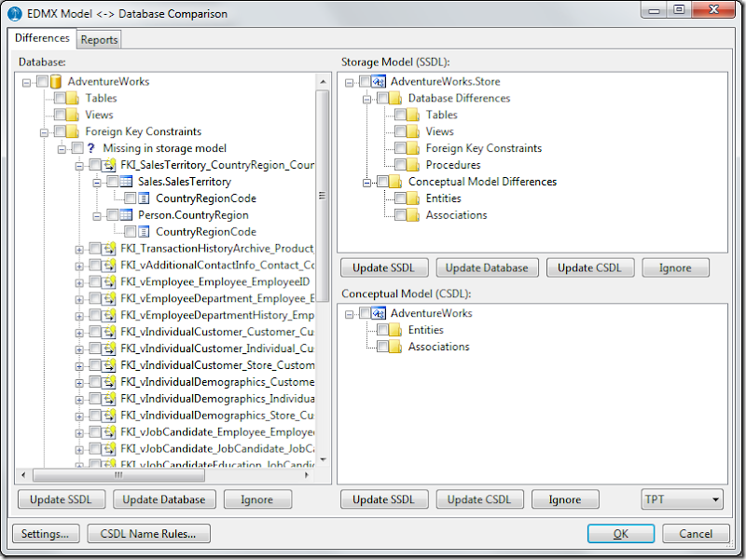Open CSDL Name Rules...
The width and height of the screenshot is (746, 560).
point(148,534)
